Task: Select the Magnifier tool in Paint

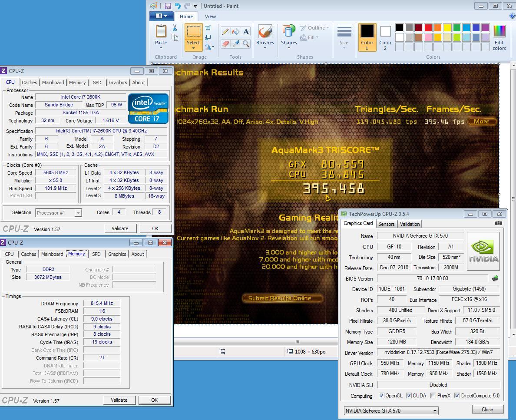Action: (x=246, y=43)
